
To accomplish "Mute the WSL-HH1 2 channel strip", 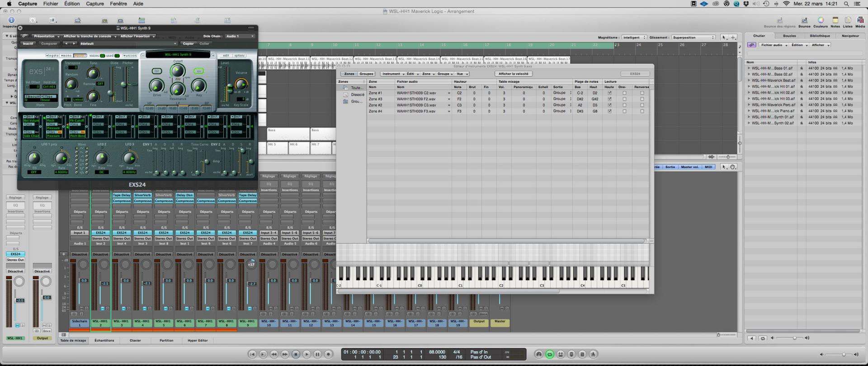I will [x=103, y=309].
